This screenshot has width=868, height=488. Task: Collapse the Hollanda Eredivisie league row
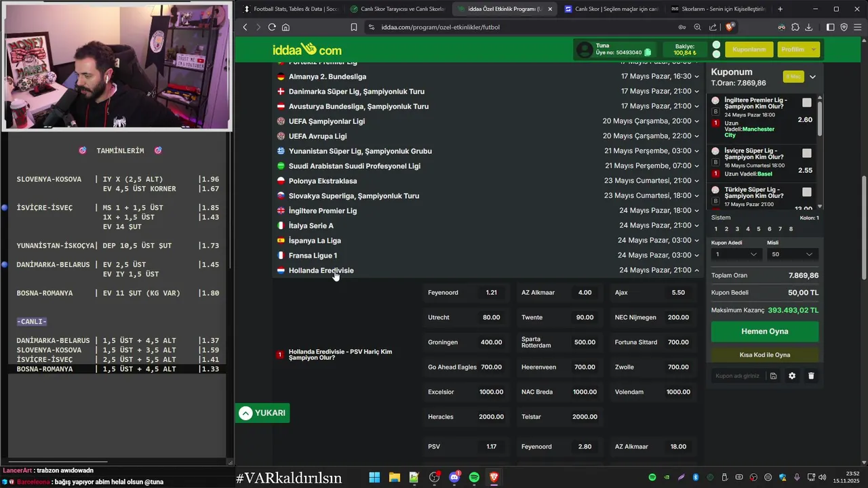click(x=488, y=270)
